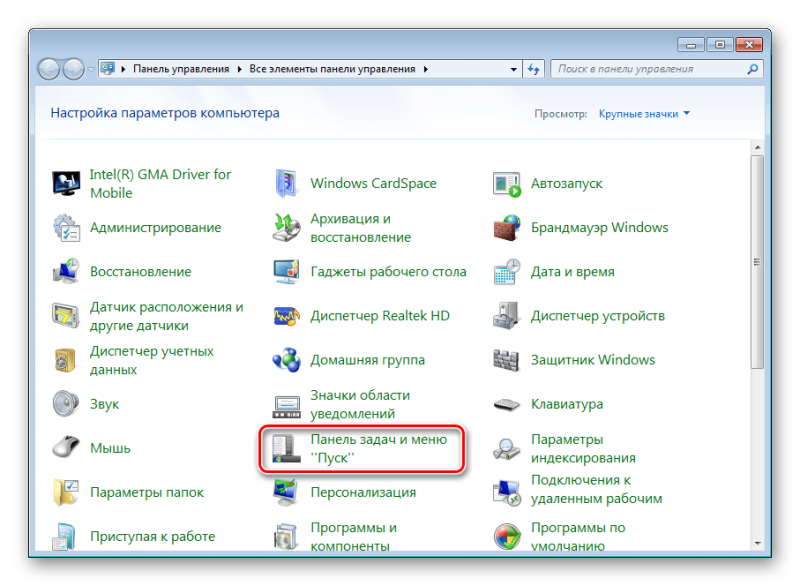Open recent pages dropdown beside Forward button
800x586 pixels.
91,69
